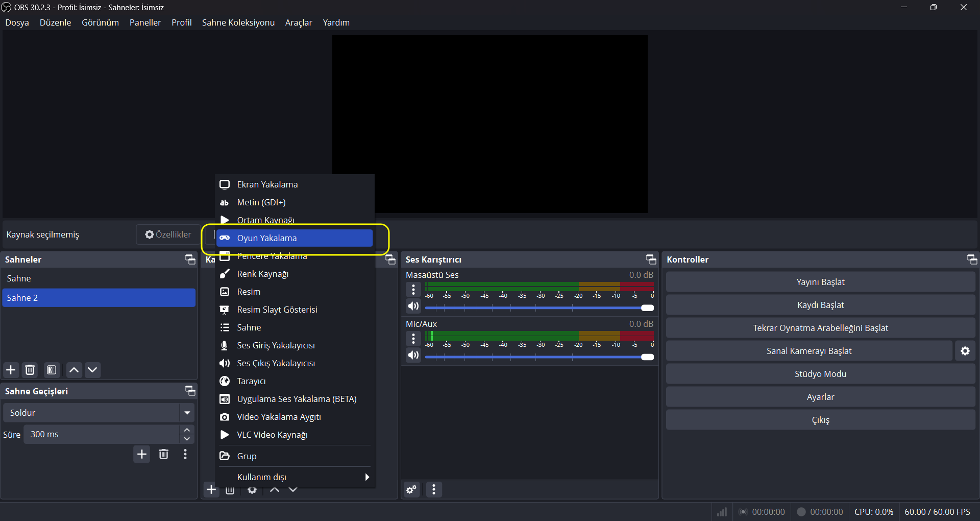The height and width of the screenshot is (521, 980).
Task: Delete selected scene with trash icon
Action: 30,370
